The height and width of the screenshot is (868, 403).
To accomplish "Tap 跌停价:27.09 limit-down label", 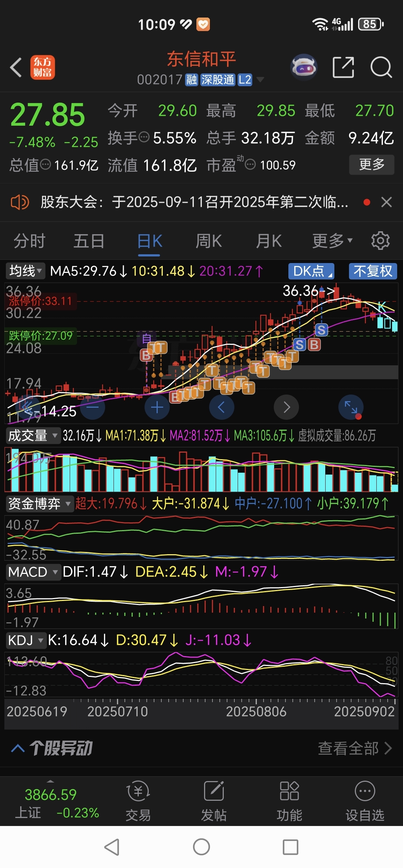I will click(41, 335).
